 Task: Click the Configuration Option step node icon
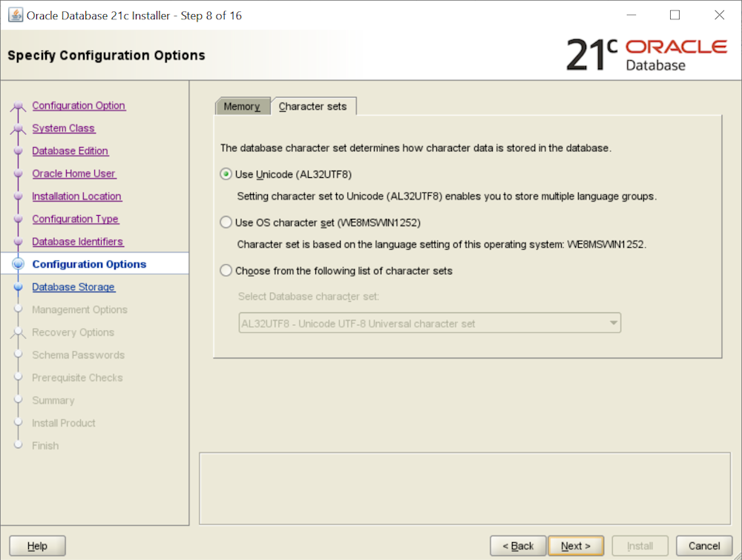tap(19, 107)
